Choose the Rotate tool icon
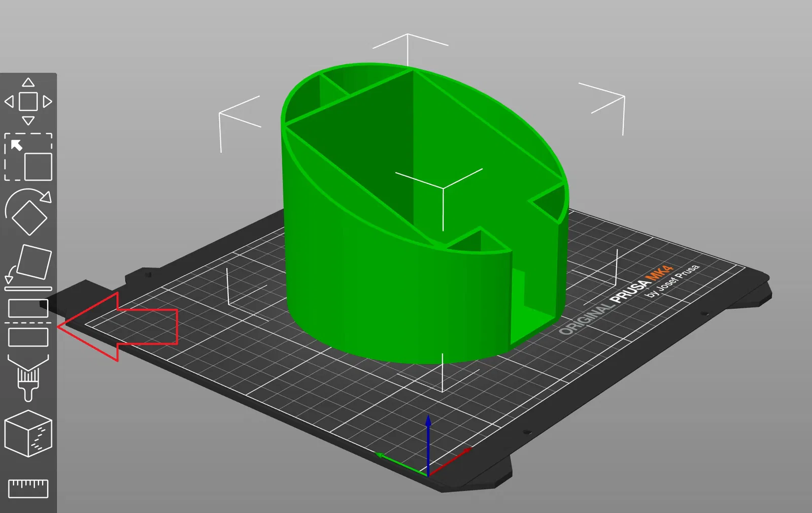 [28, 212]
